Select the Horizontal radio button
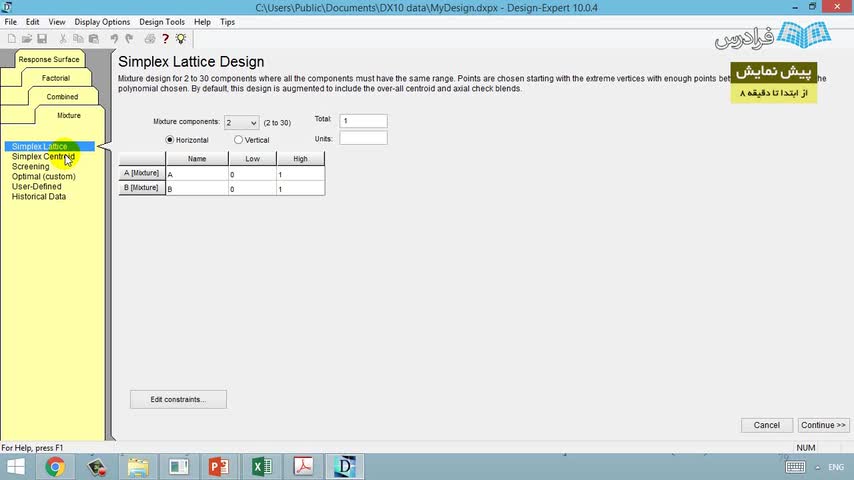Viewport: 854px width, 480px height. [169, 140]
